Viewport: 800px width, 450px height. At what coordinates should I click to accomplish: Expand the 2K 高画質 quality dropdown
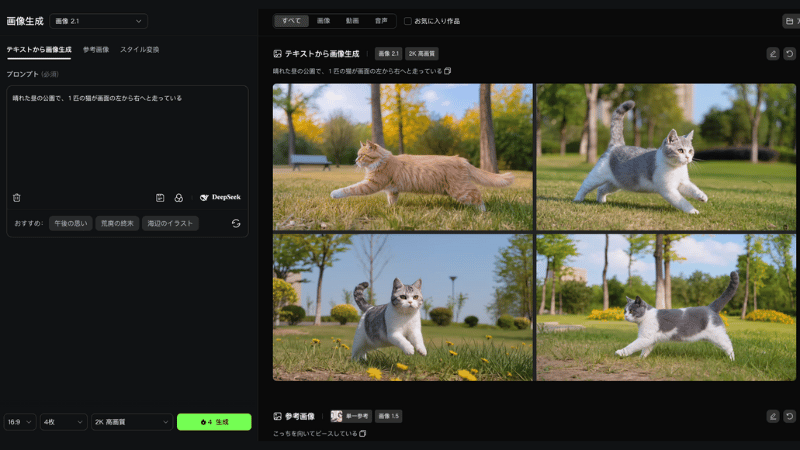coord(132,422)
